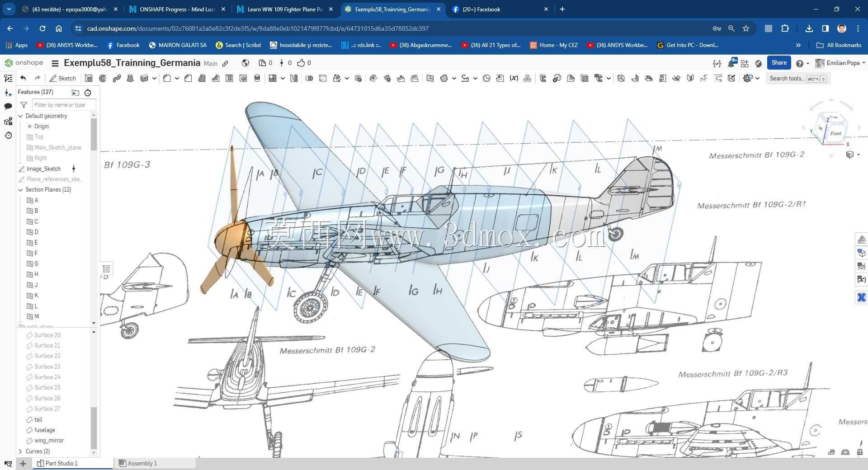Select the Move face tool

coord(401,78)
